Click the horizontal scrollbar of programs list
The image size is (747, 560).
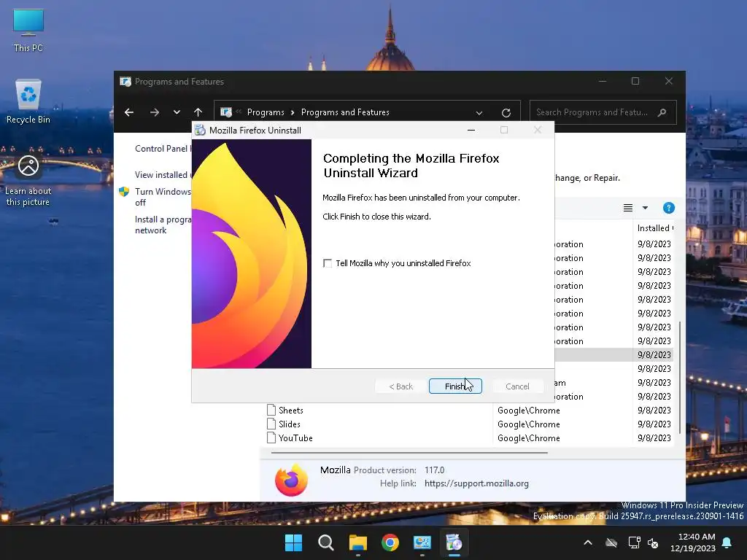pos(409,453)
